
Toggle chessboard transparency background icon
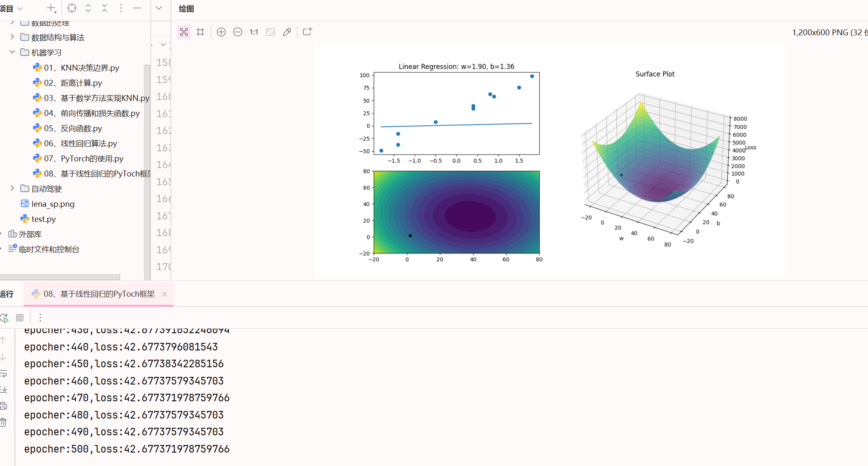point(184,32)
